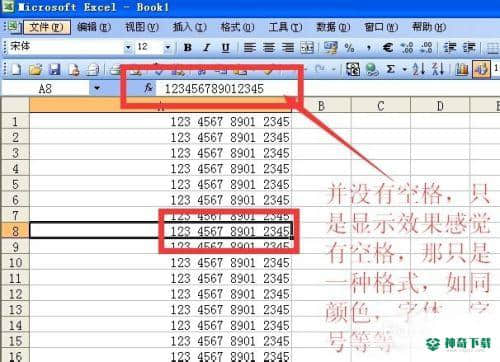
Task: Open the 视图 (View) menu
Action: pyautogui.click(x=142, y=27)
